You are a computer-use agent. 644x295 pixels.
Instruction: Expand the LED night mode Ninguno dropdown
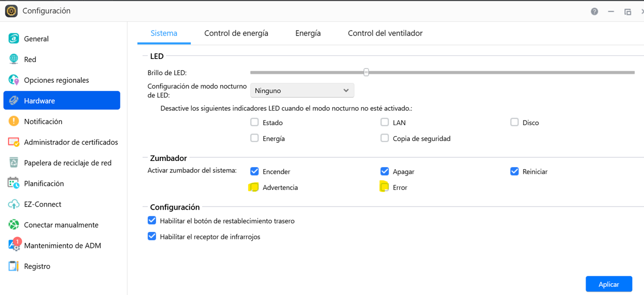coord(302,91)
